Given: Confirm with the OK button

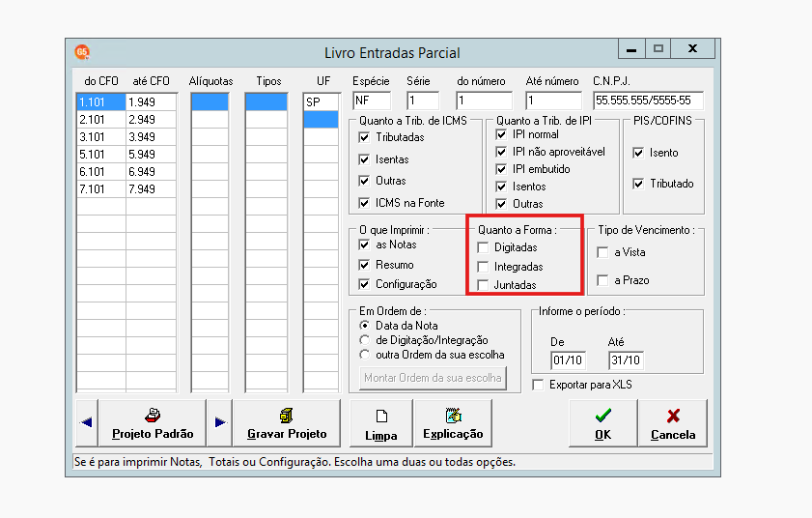Looking at the screenshot, I should click(x=602, y=422).
